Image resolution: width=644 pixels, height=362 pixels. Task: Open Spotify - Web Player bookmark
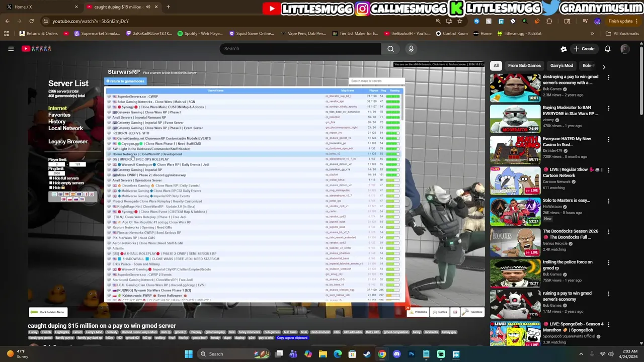click(x=200, y=34)
